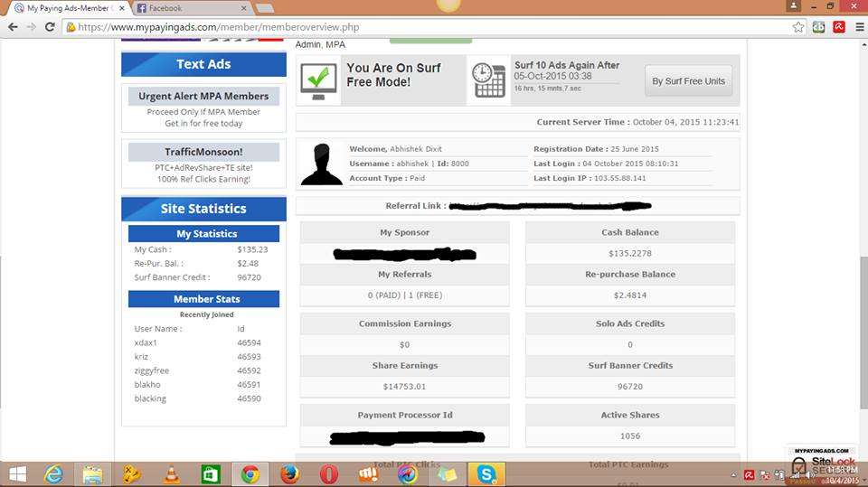Launch Internet Explorer from the taskbar
This screenshot has height=487, width=868.
point(53,474)
